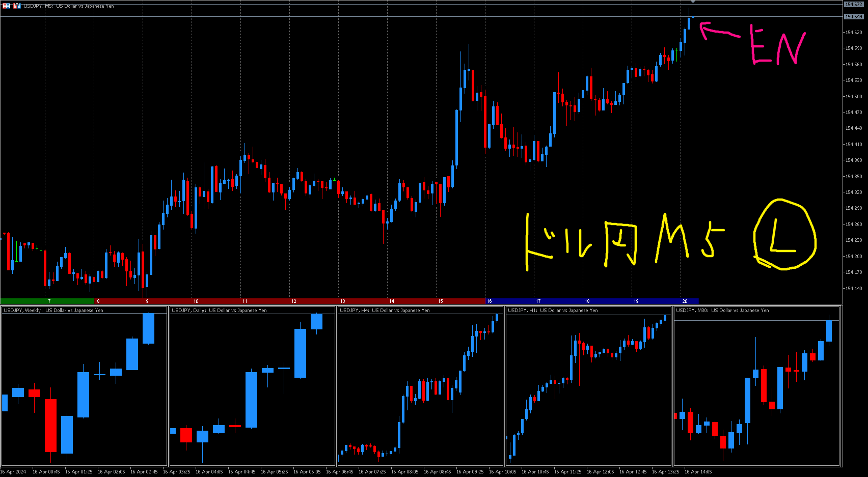The width and height of the screenshot is (868, 477).
Task: Select the pink EN hand-drawn label
Action: [x=777, y=47]
